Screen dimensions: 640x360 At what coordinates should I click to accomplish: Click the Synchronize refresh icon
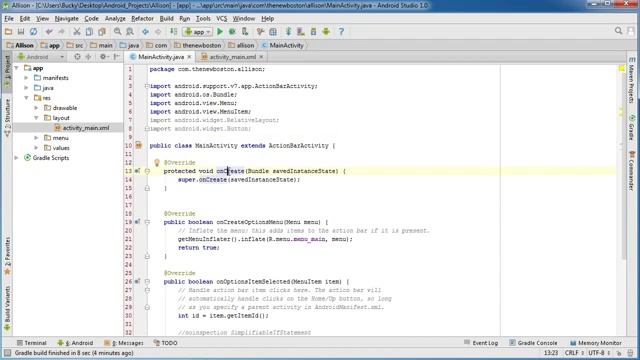tap(33, 31)
